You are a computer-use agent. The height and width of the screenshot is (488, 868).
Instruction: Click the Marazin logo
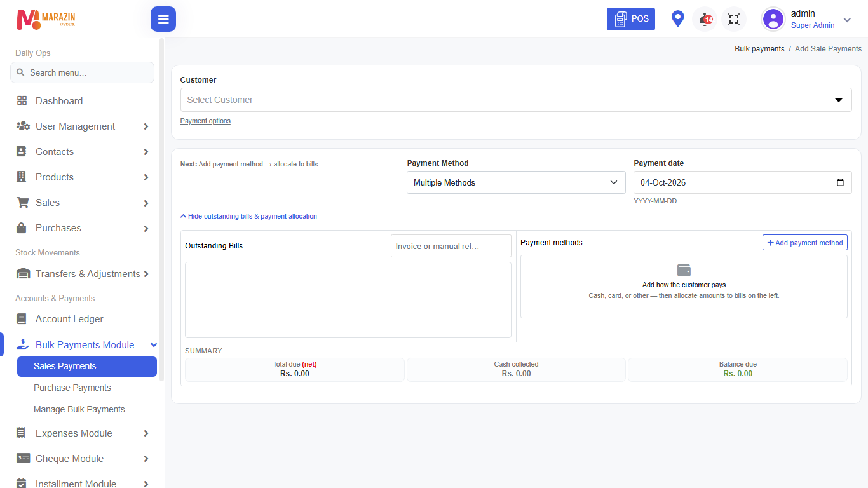point(46,19)
